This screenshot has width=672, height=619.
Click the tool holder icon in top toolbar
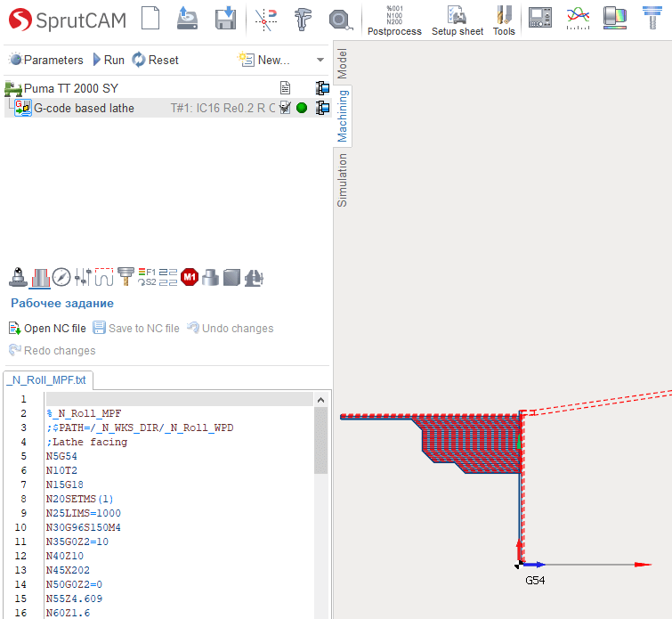pos(652,18)
